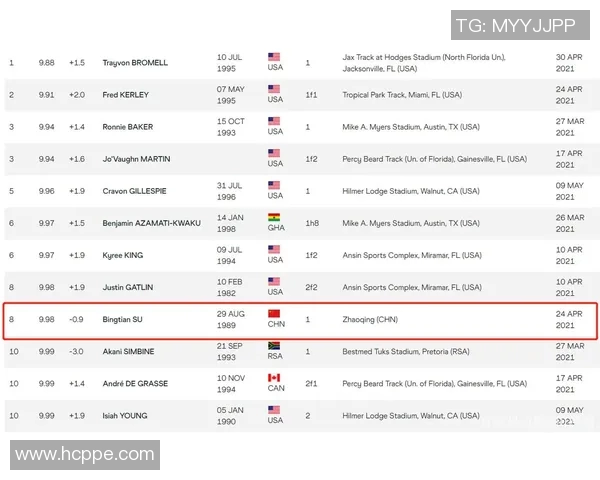Screen dimensions: 600x480
Task: Click the USA flag beside Ronnie Baker
Action: tap(274, 121)
